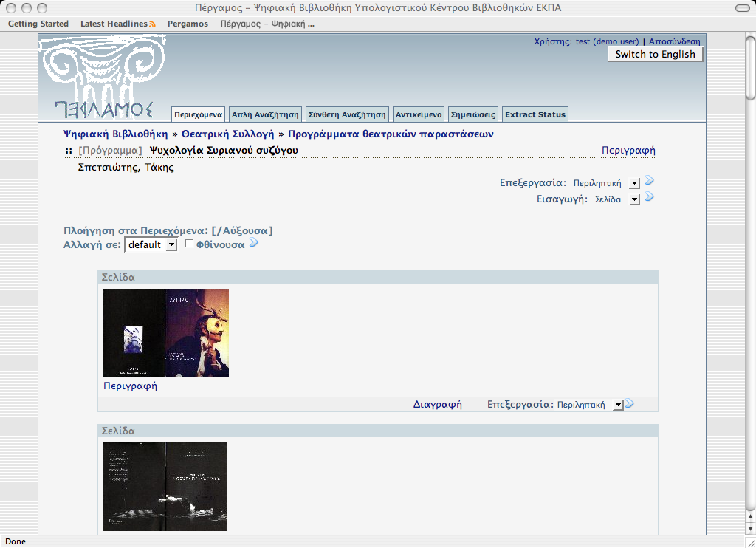Open the Ψηφιακή Βιβλιοθήκη breadcrumb link
The image size is (756, 548).
(116, 134)
